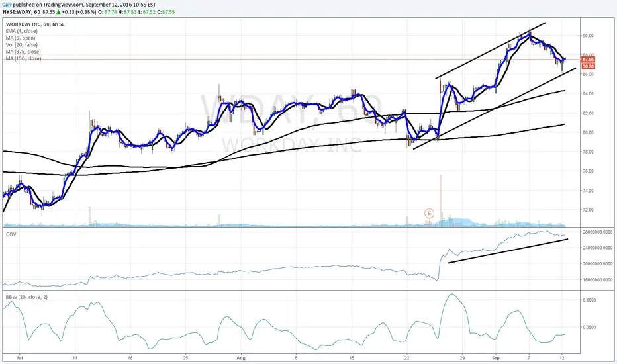
Task: Click the 'September 12, 2016 10:59 EST' publish date
Action: pyautogui.click(x=120, y=5)
